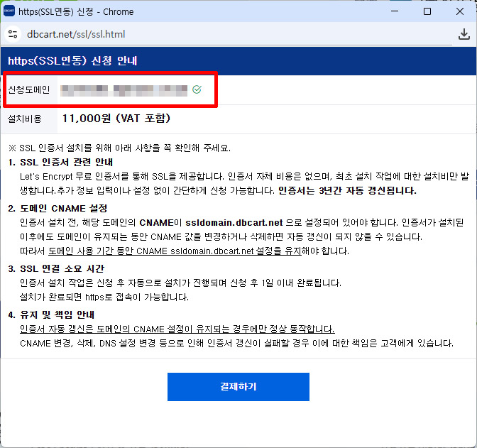Click the download icon in the address bar

click(x=464, y=34)
